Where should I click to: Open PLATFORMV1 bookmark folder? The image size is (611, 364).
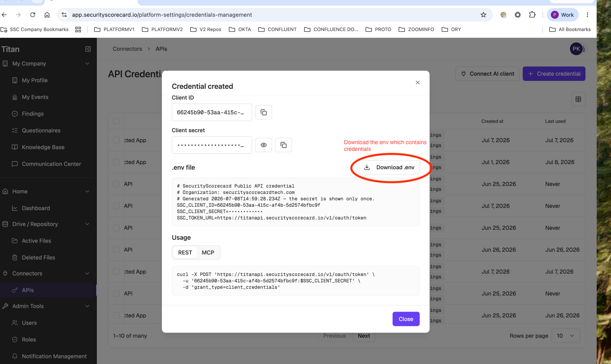[114, 29]
